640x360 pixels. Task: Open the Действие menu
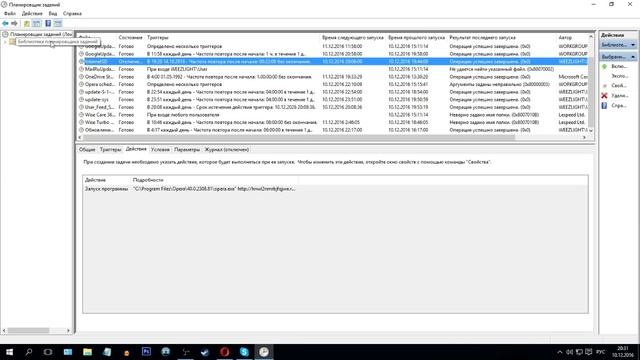[x=32, y=13]
